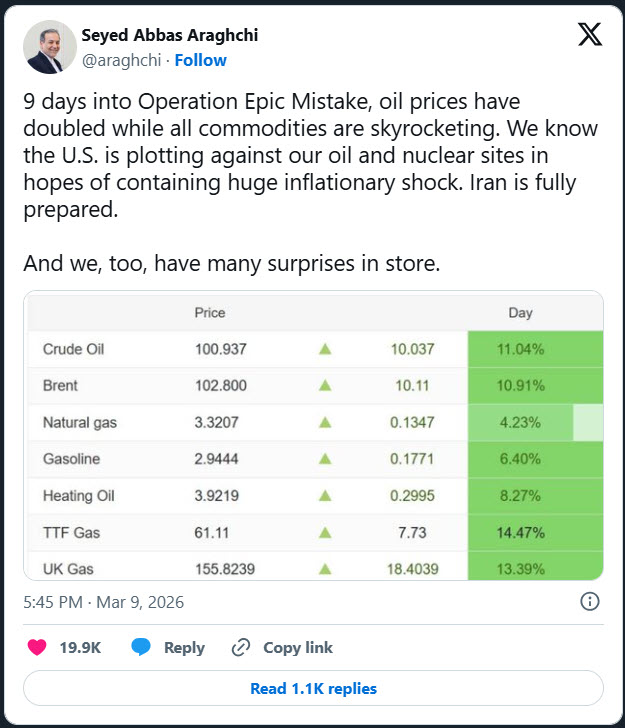
Task: Open the 5:45 PM Mar 9, 2026 timestamp
Action: tap(103, 602)
